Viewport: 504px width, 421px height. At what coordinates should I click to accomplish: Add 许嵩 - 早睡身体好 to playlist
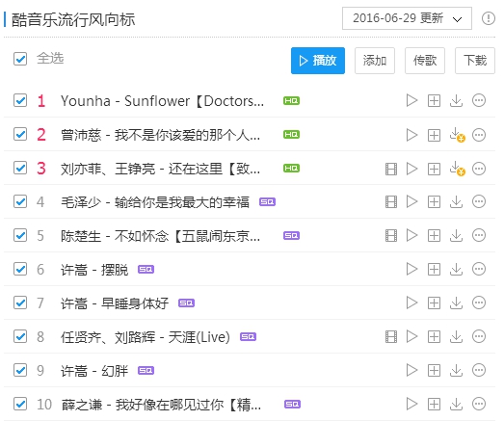click(434, 303)
